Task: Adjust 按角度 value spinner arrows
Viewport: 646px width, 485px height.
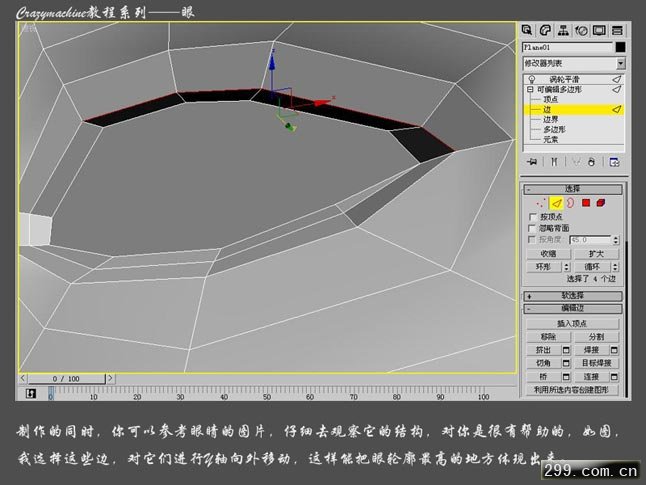Action: click(616, 239)
